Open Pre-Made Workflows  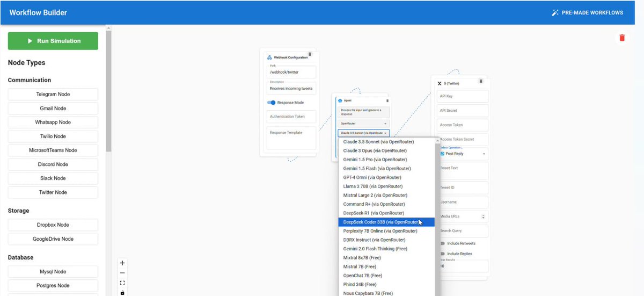click(x=588, y=12)
